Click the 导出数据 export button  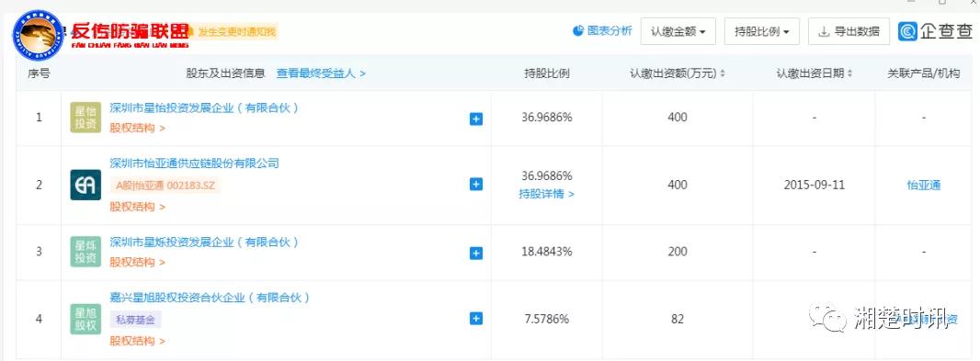click(x=849, y=31)
